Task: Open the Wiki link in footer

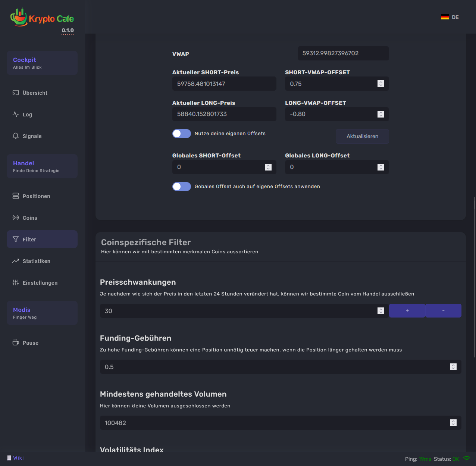Action: click(x=18, y=458)
